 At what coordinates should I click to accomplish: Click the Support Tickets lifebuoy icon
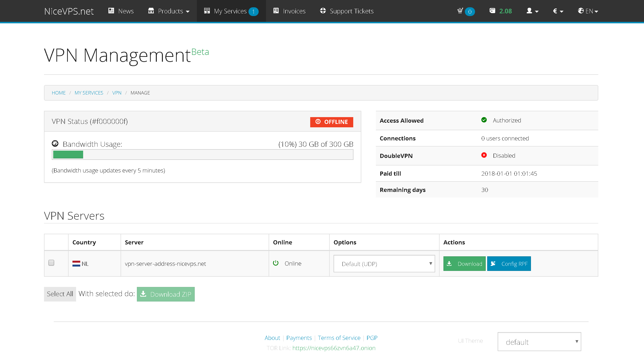(323, 11)
